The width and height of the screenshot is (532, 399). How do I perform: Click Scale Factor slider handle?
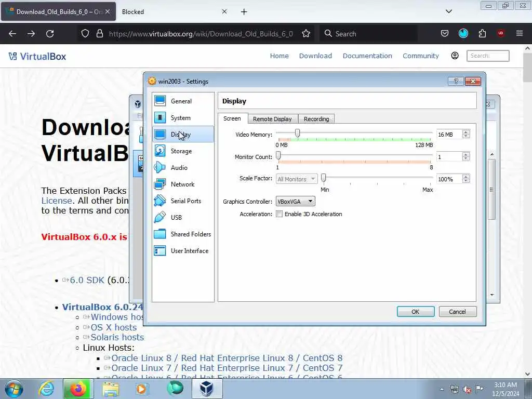click(323, 178)
